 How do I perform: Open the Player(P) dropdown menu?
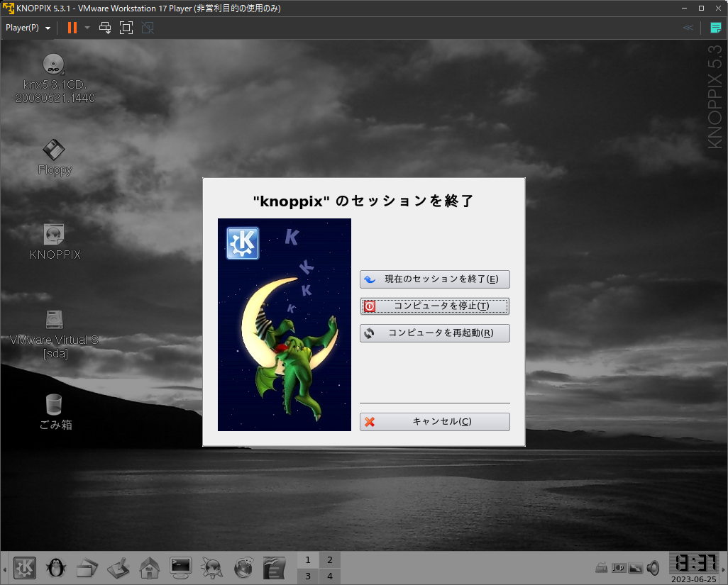tap(28, 28)
